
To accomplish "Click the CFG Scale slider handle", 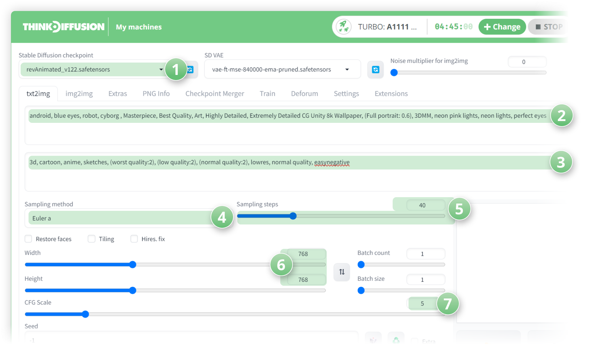I will [86, 314].
